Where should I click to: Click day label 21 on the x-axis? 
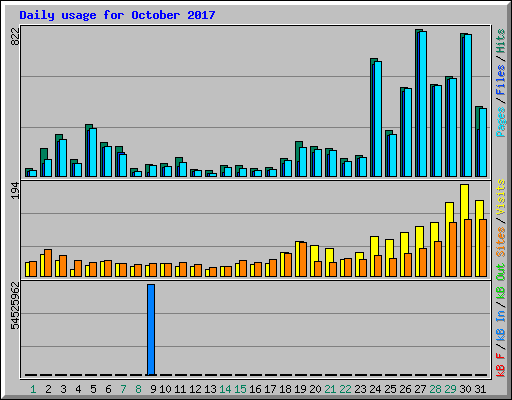(x=330, y=389)
